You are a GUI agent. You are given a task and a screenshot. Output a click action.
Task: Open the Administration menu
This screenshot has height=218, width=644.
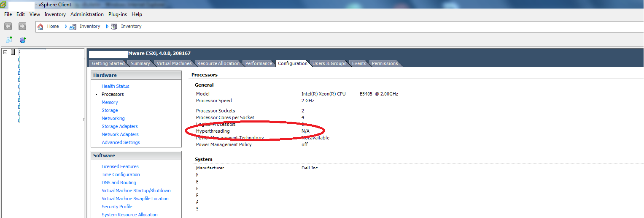(87, 14)
